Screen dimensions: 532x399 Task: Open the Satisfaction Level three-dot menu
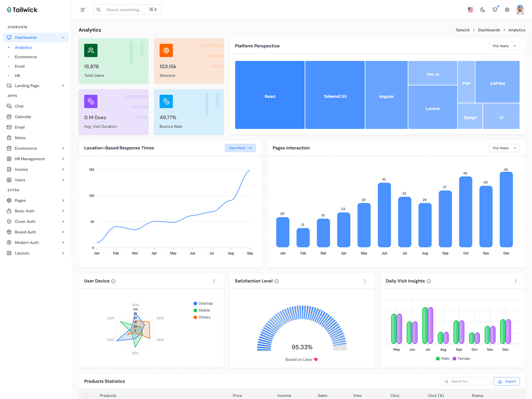point(365,281)
